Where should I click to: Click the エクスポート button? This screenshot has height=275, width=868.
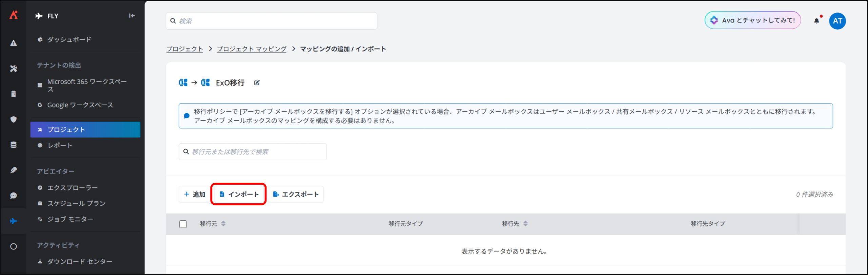tap(296, 194)
